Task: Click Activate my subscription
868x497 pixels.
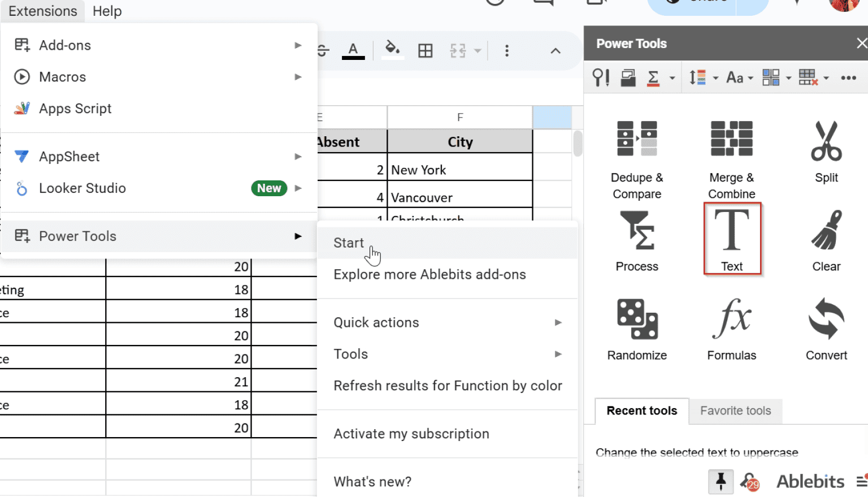Action: tap(411, 434)
